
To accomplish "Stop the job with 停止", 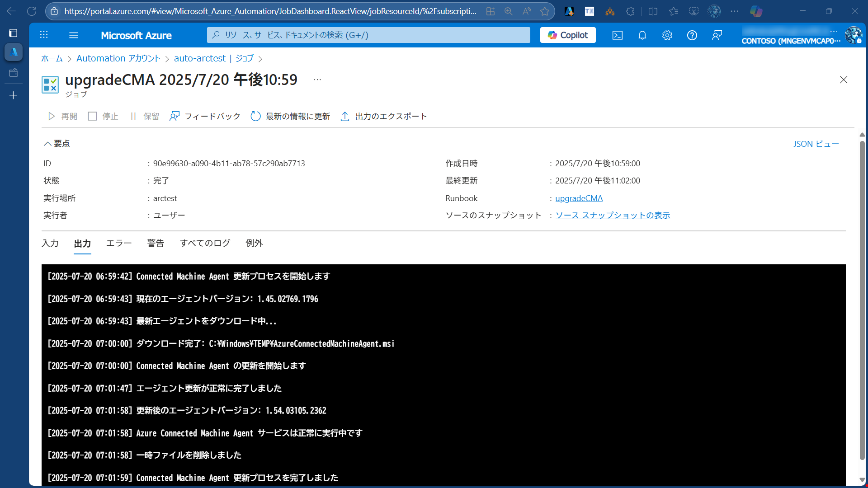I will (x=103, y=116).
